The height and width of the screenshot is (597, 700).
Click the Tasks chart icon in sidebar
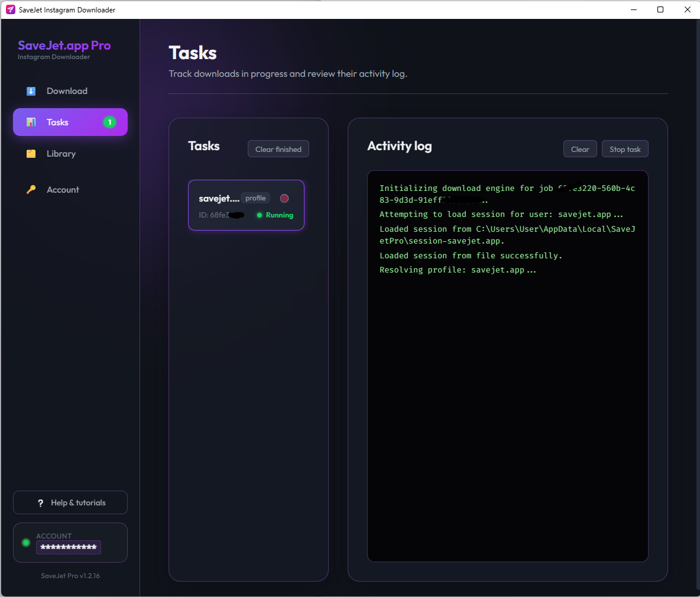[x=31, y=122]
